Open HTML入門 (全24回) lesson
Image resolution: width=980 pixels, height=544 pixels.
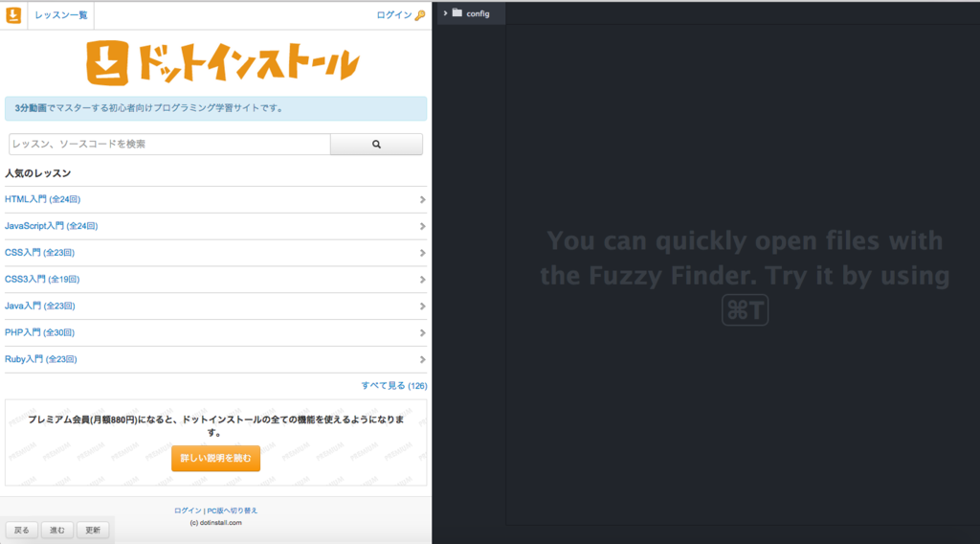coord(42,199)
